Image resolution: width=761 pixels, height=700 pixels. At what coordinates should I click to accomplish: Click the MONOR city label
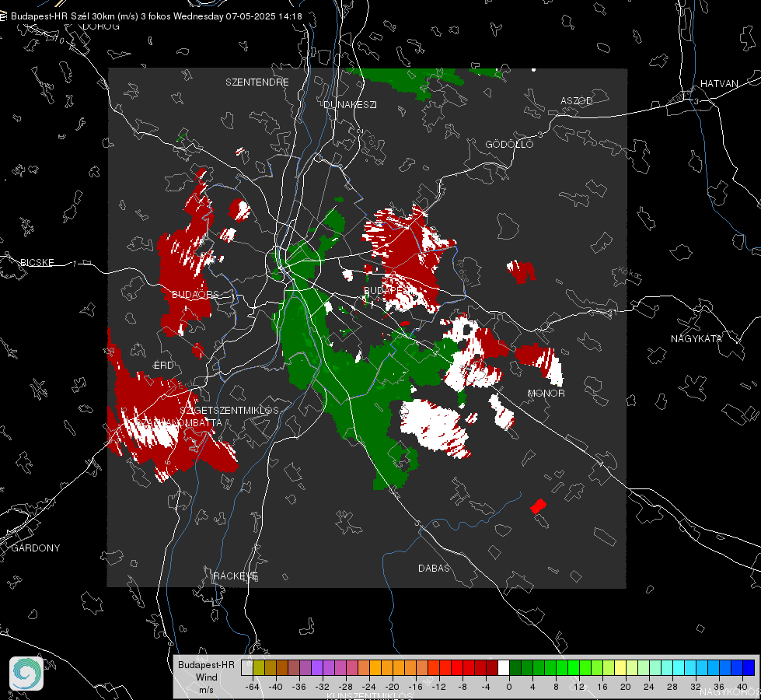coord(546,393)
